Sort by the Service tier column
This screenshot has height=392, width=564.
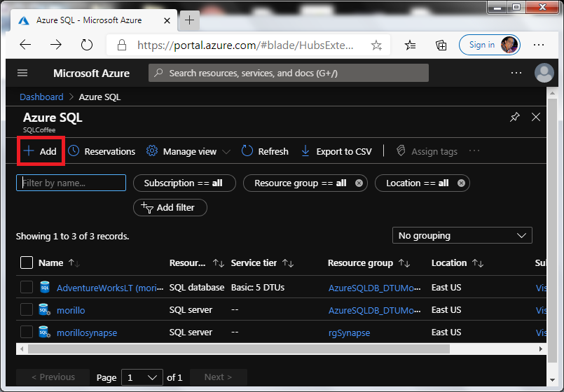(x=262, y=262)
